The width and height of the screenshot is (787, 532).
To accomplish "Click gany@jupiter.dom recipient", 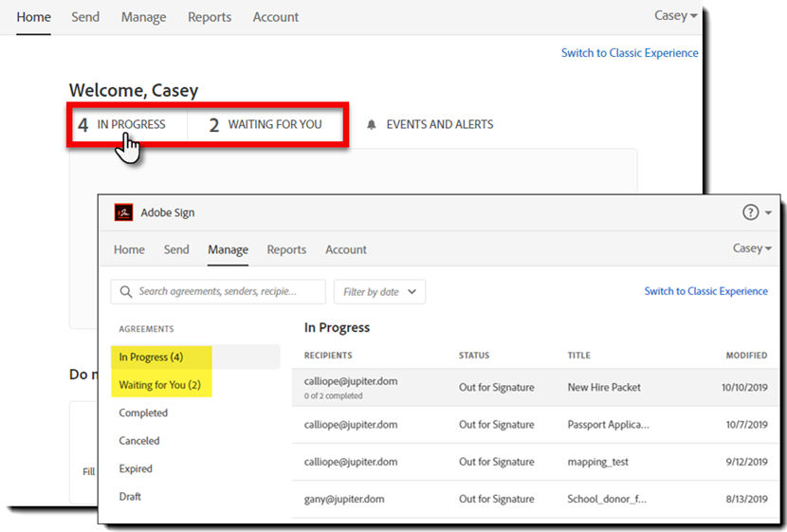I will 344,499.
